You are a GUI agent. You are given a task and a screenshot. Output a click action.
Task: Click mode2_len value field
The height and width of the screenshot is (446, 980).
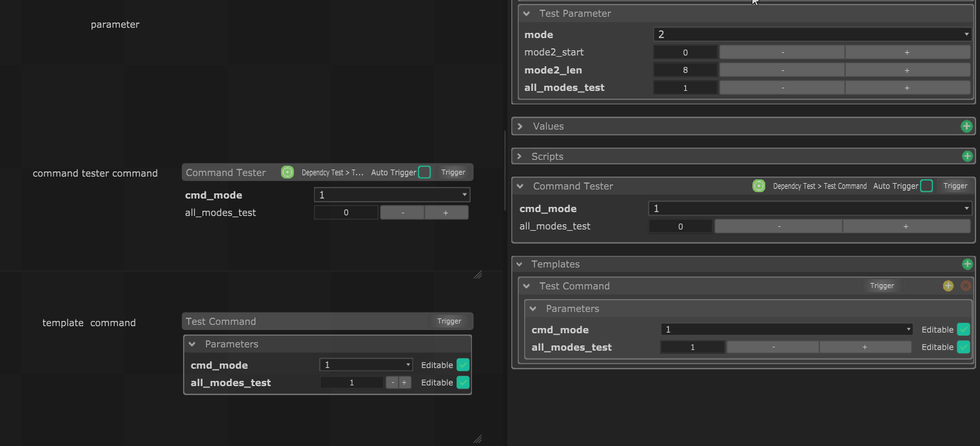point(685,70)
